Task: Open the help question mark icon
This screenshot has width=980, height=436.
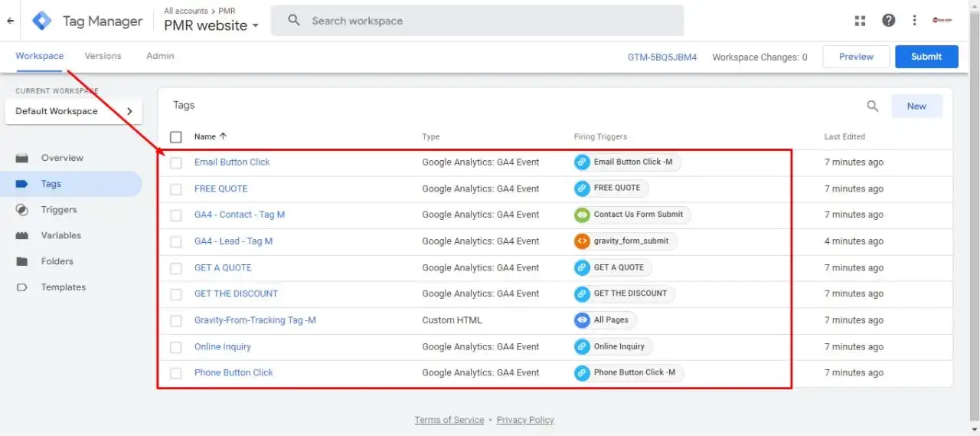Action: (888, 21)
